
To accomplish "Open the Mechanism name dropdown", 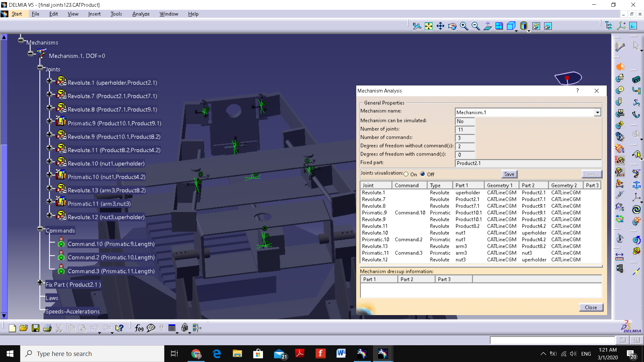I will pyautogui.click(x=597, y=113).
